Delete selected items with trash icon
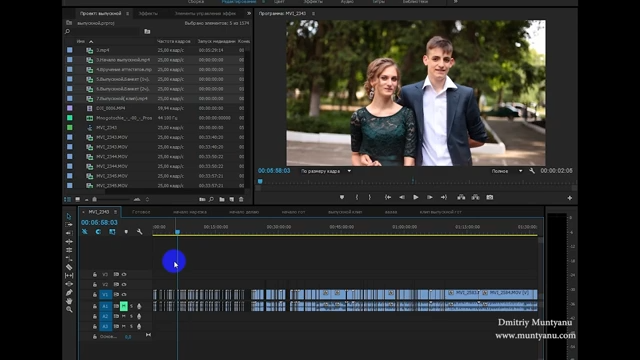The image size is (640, 360). click(x=241, y=199)
